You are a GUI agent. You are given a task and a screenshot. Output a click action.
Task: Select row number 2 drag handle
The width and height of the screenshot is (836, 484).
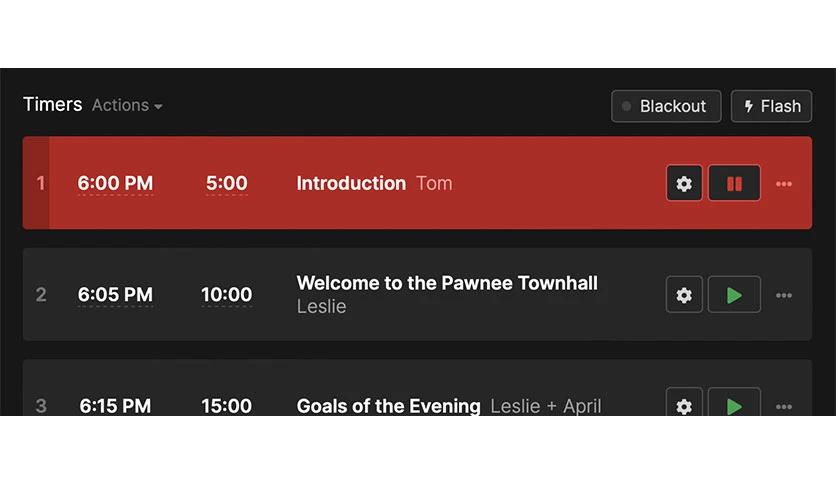coord(41,295)
